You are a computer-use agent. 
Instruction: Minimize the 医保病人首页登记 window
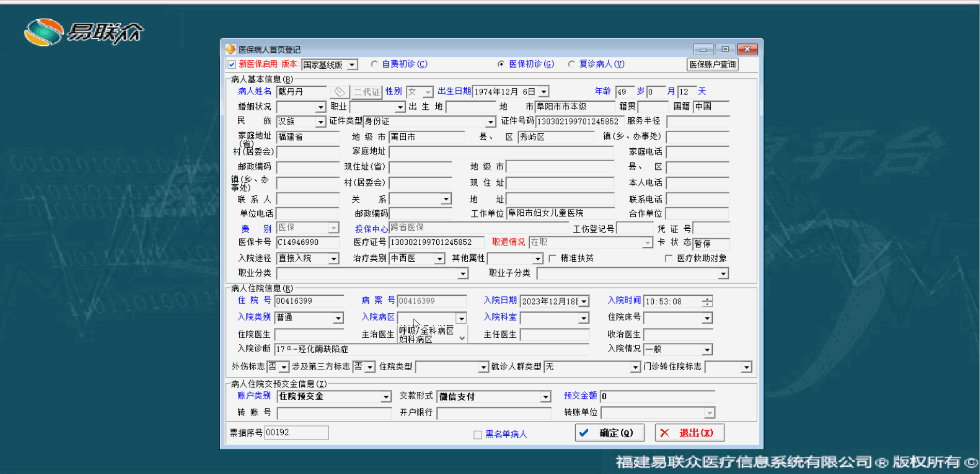[x=703, y=50]
